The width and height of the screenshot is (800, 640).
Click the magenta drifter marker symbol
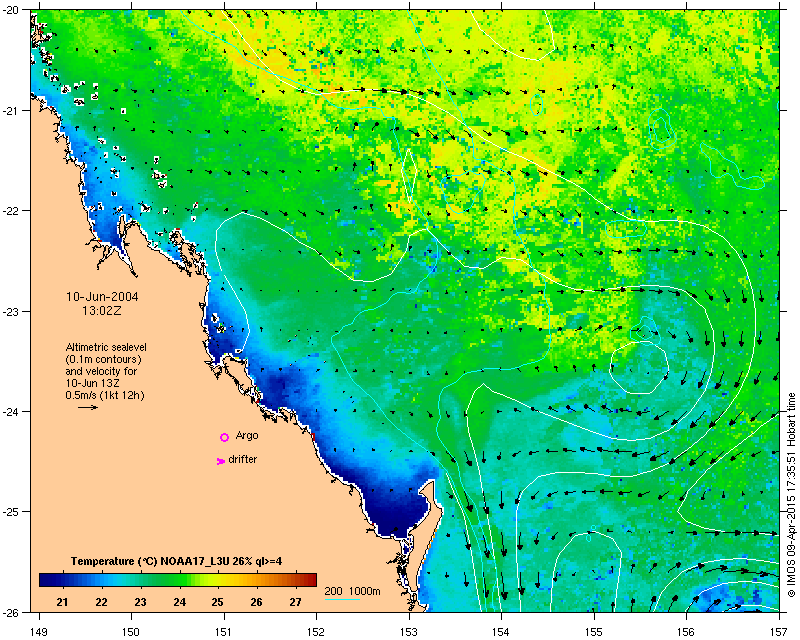point(220,461)
